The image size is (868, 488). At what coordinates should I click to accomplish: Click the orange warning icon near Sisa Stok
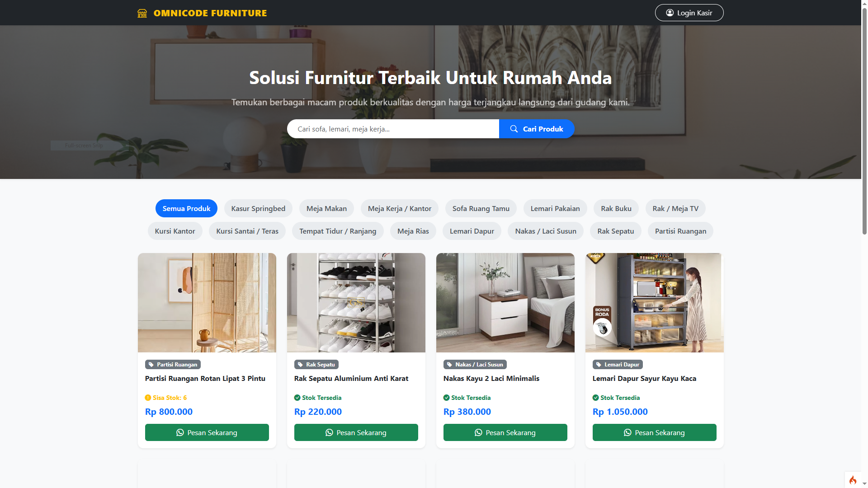point(148,398)
